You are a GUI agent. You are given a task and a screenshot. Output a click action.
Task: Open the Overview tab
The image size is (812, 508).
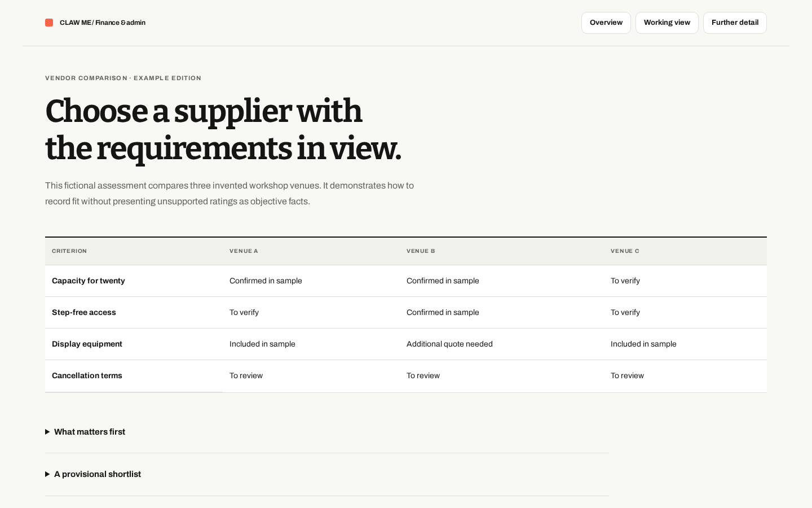pyautogui.click(x=606, y=23)
